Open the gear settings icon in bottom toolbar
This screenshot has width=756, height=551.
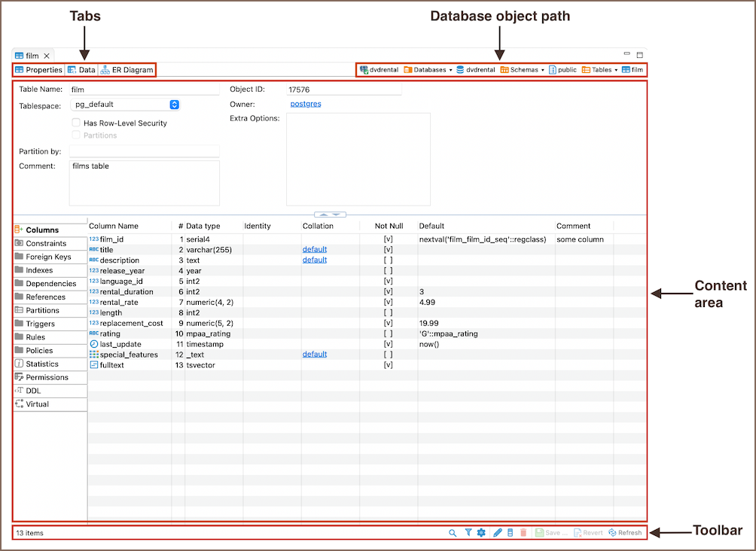tap(481, 533)
